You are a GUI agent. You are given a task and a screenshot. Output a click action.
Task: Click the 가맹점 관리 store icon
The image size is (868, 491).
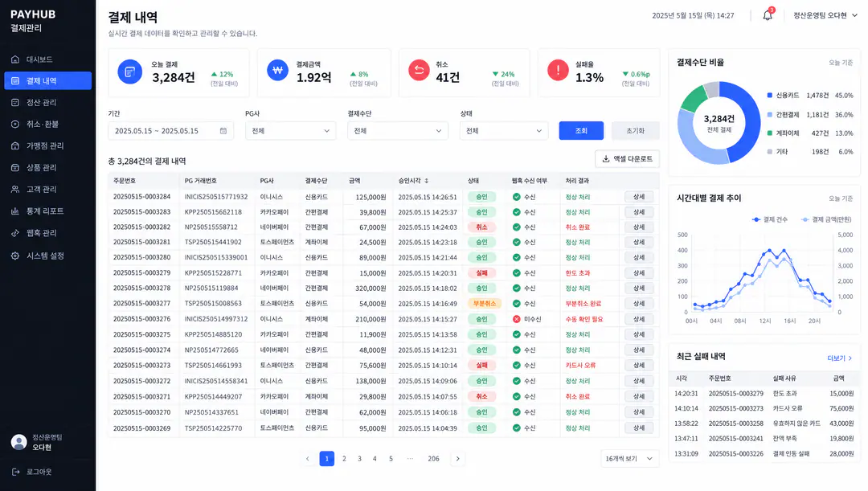click(x=15, y=145)
